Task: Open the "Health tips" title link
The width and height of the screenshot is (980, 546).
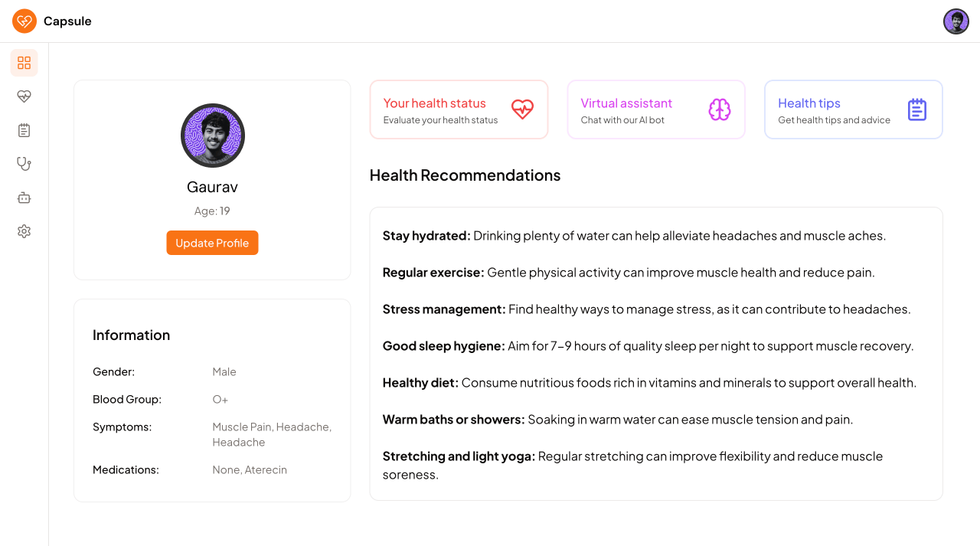Action: [808, 103]
